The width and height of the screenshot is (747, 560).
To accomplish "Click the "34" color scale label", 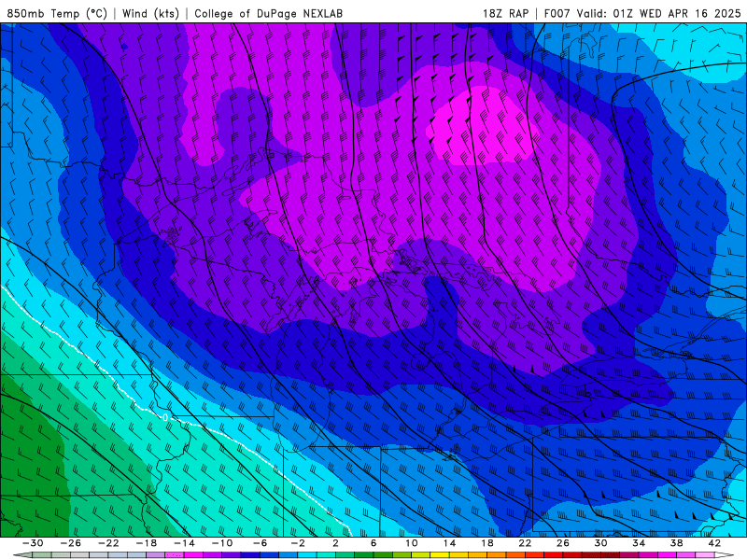I will pyautogui.click(x=639, y=543).
